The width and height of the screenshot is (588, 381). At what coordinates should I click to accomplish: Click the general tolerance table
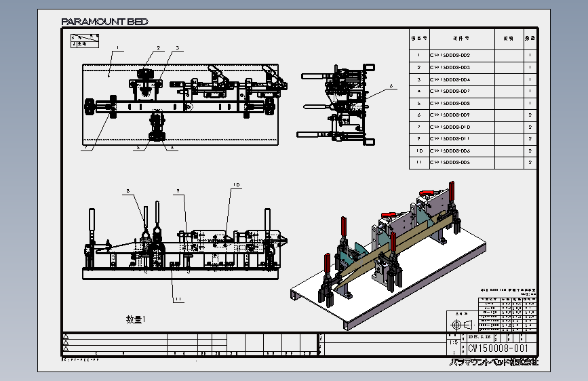(508, 315)
